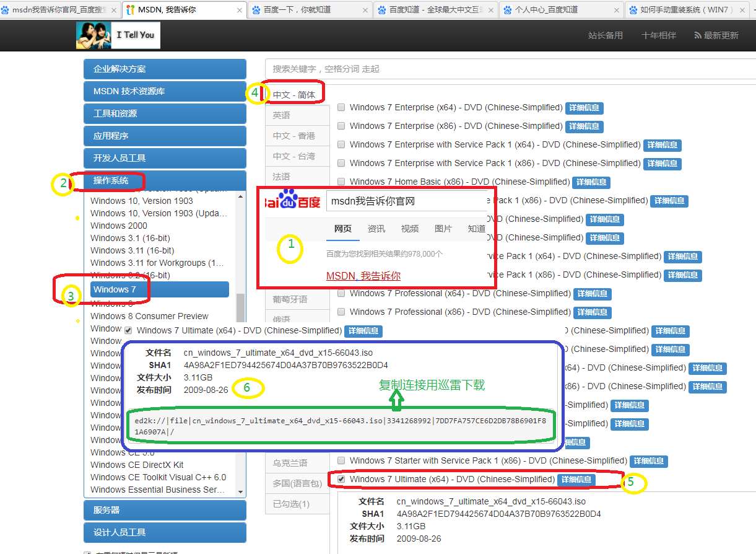756x554 pixels.
Task: Select the 葡萄牙语 language tab
Action: point(297,299)
